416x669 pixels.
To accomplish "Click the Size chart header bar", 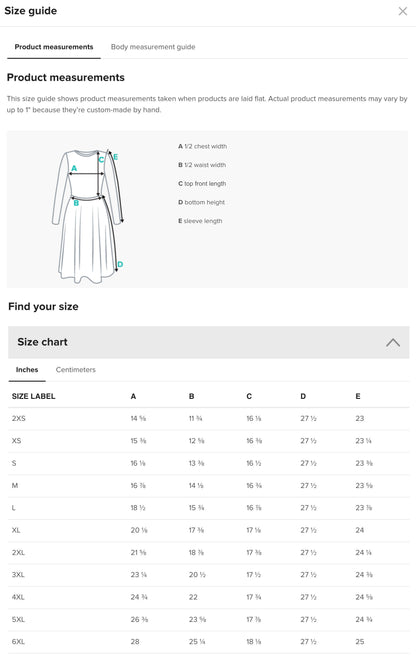I will coord(209,342).
